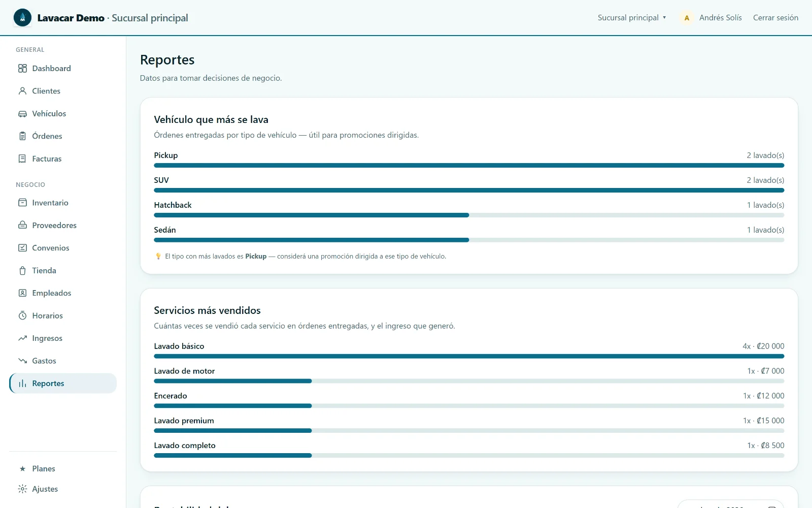This screenshot has height=508, width=812.
Task: Click the Lavado completo label
Action: click(185, 446)
